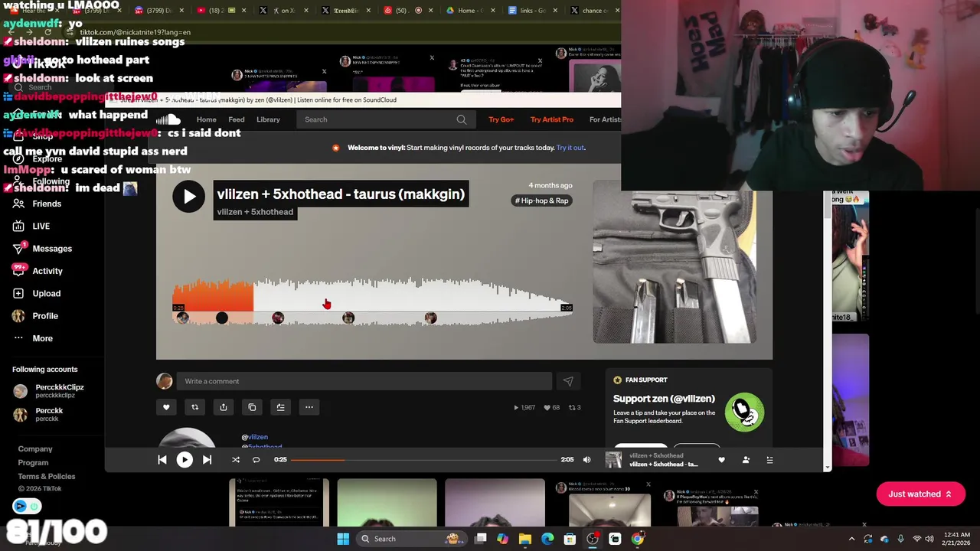The height and width of the screenshot is (551, 980).
Task: Skip to the previous track in the player bar
Action: click(162, 460)
